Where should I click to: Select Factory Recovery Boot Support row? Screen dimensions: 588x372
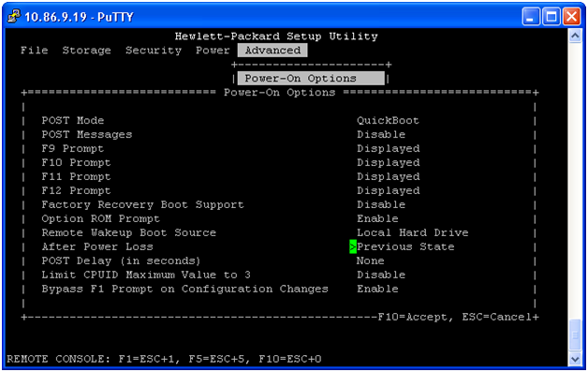tap(142, 204)
